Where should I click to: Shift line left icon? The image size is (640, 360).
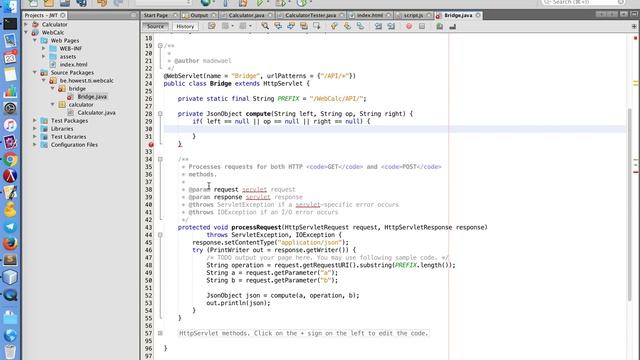click(378, 26)
